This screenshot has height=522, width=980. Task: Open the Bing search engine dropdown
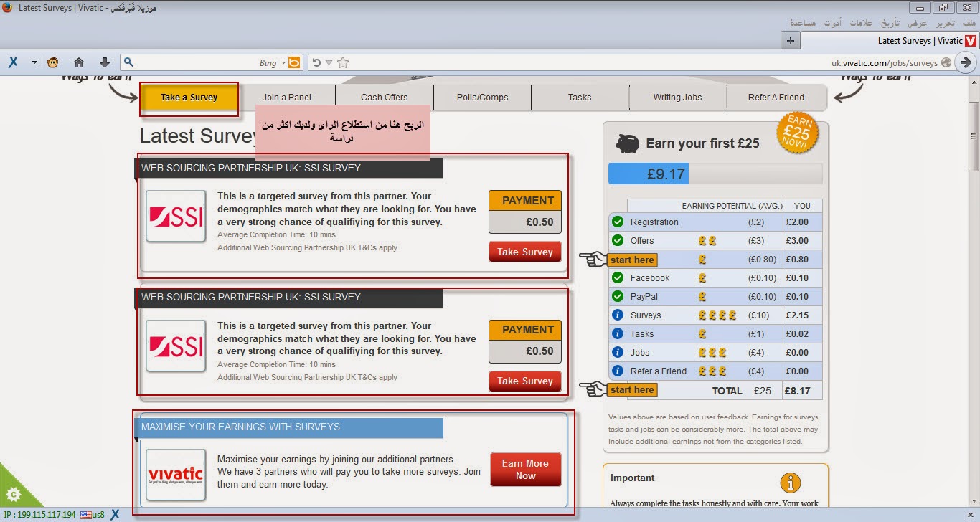[283, 62]
